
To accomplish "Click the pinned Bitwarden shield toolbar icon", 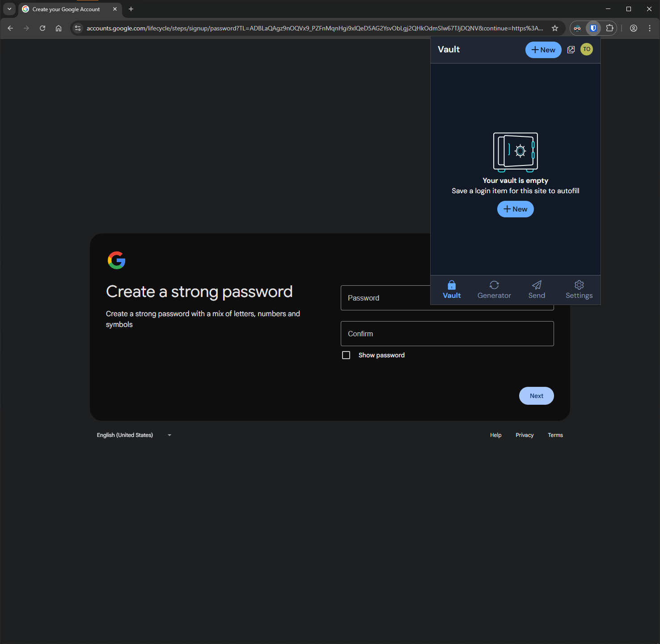I will point(593,28).
